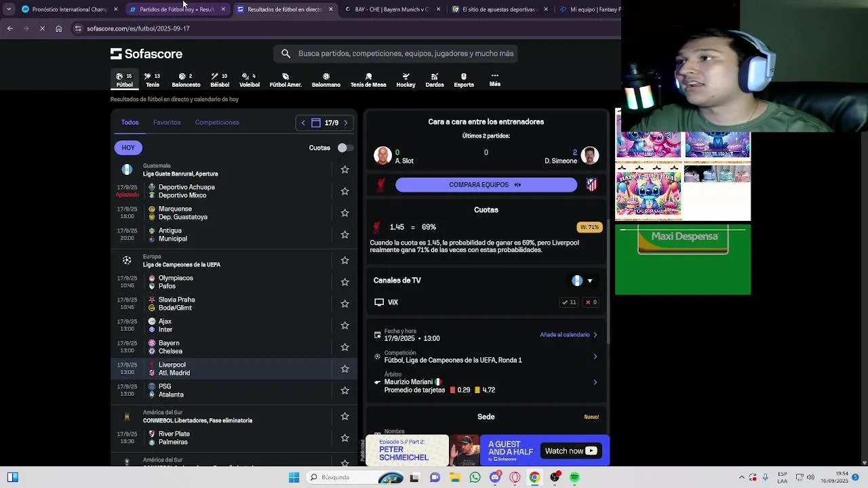Viewport: 868px width, 488px height.
Task: Click the Sofascore logo
Action: pyautogui.click(x=146, y=54)
